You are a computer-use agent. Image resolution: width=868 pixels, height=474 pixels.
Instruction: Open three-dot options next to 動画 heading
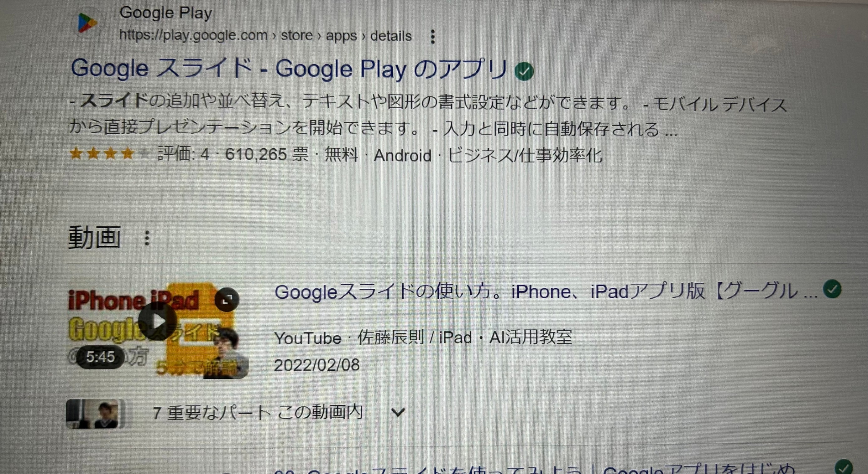(147, 238)
